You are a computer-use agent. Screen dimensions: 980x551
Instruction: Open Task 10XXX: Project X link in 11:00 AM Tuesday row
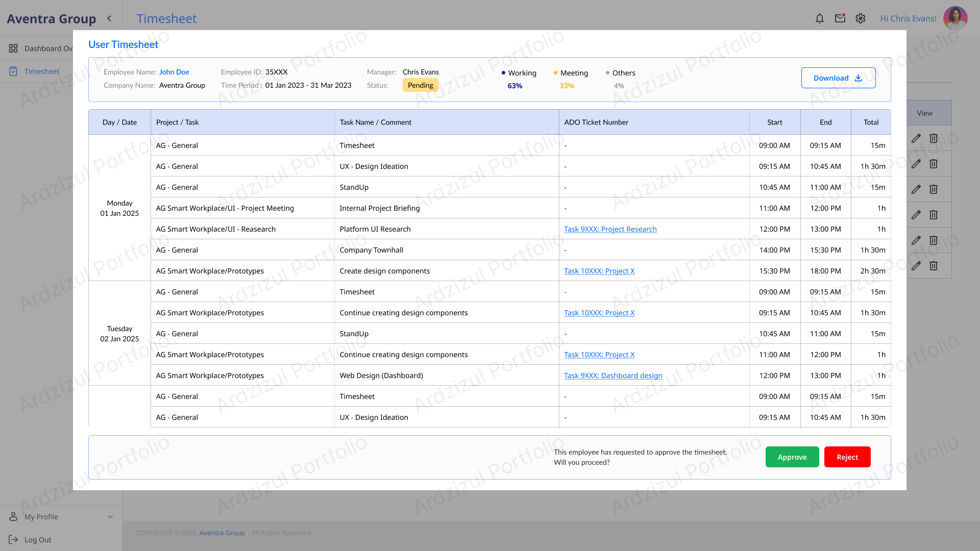pos(599,355)
